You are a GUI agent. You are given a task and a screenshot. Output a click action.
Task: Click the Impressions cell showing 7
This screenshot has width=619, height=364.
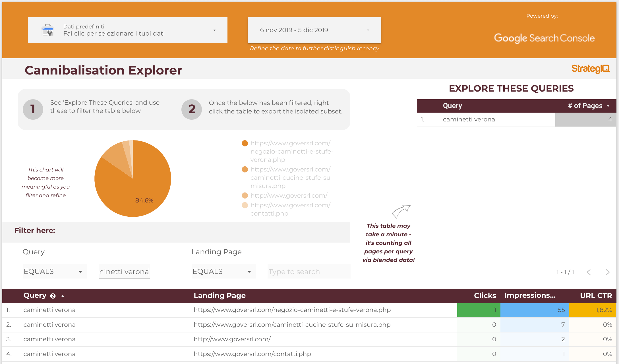535,325
